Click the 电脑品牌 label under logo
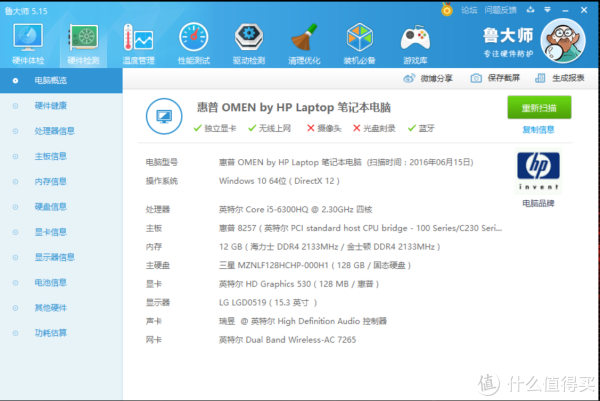 click(538, 203)
